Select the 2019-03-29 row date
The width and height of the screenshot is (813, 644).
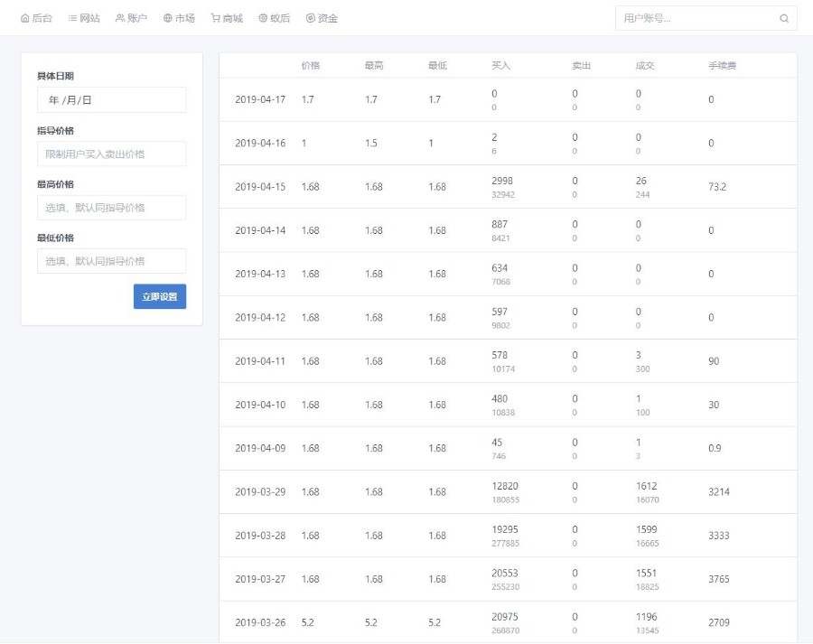(260, 492)
